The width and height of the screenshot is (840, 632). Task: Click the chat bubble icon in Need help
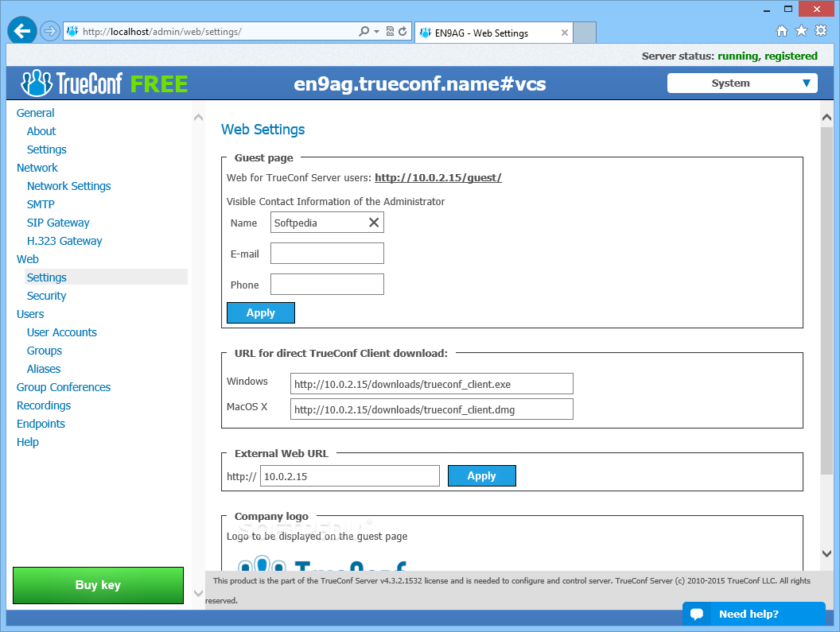tap(697, 614)
